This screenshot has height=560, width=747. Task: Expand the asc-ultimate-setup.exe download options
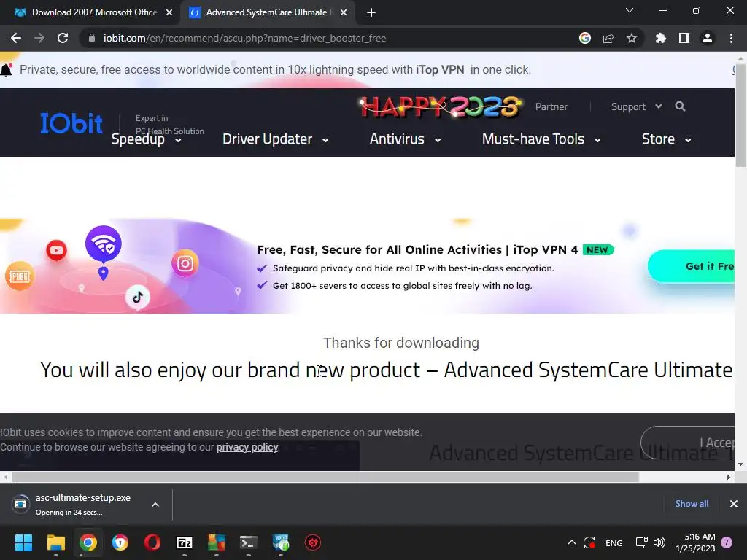[x=155, y=505]
